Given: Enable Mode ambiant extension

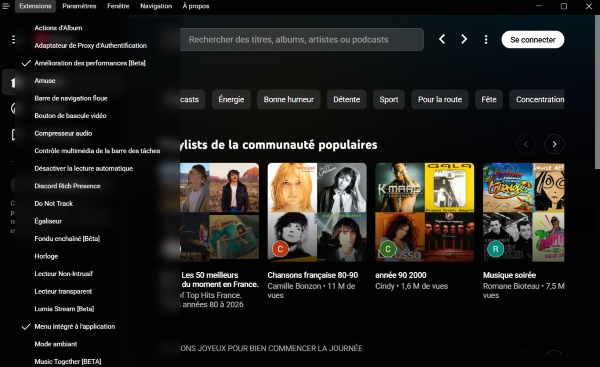Looking at the screenshot, I should [x=55, y=344].
